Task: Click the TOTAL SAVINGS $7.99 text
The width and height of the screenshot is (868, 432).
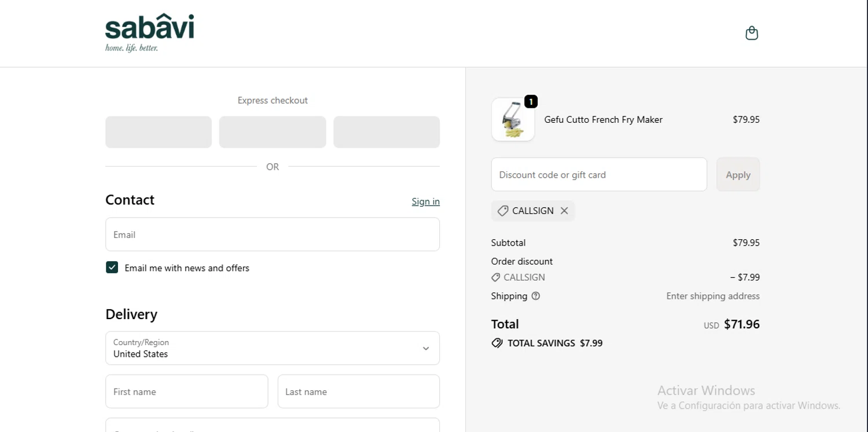Action: [555, 343]
